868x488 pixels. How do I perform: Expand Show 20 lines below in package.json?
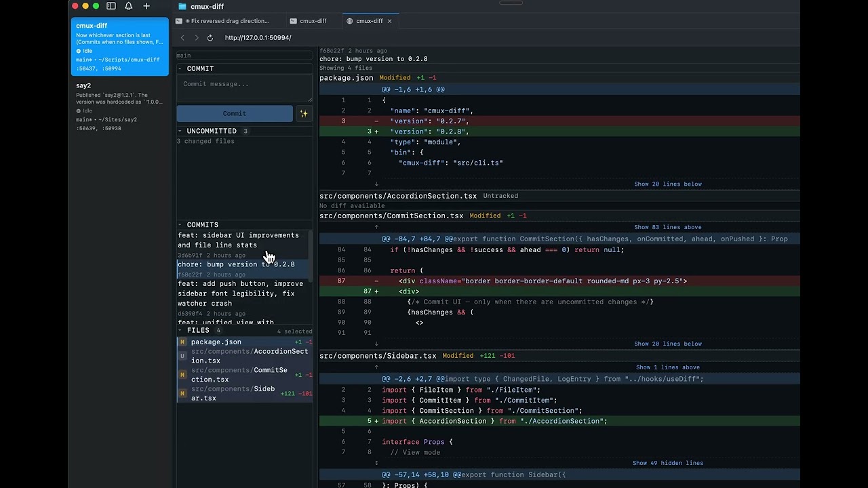[668, 184]
